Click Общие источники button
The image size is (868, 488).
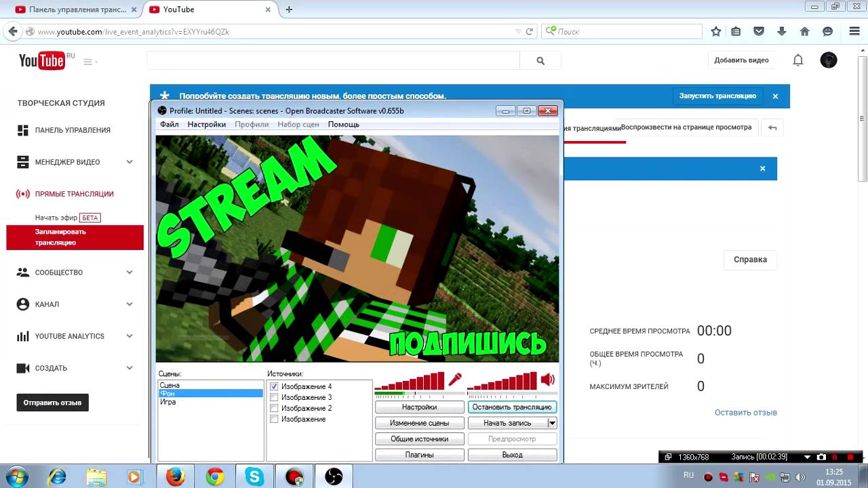[x=419, y=439]
